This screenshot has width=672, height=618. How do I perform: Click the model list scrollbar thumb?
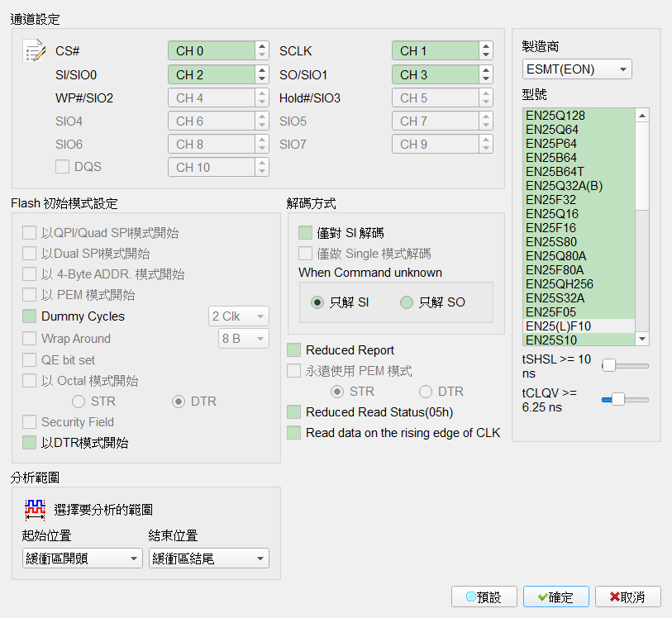point(642,166)
